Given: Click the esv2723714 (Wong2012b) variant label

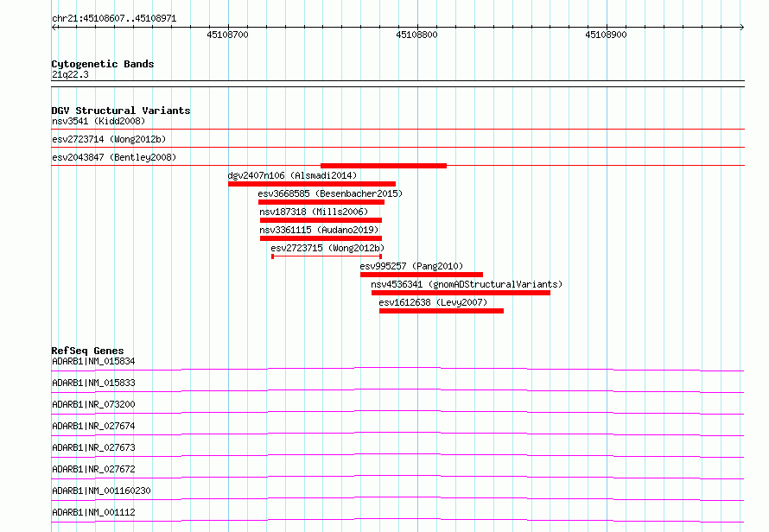Looking at the screenshot, I should (x=109, y=139).
